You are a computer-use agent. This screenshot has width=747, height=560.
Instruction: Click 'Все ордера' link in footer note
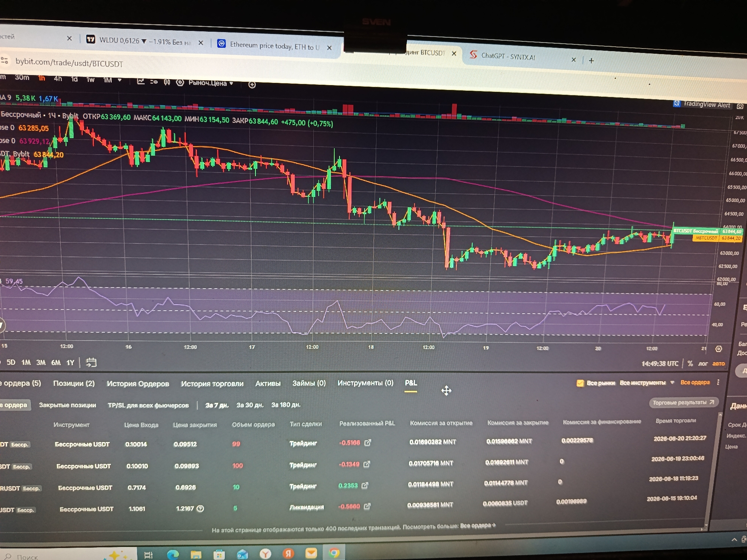(x=478, y=526)
